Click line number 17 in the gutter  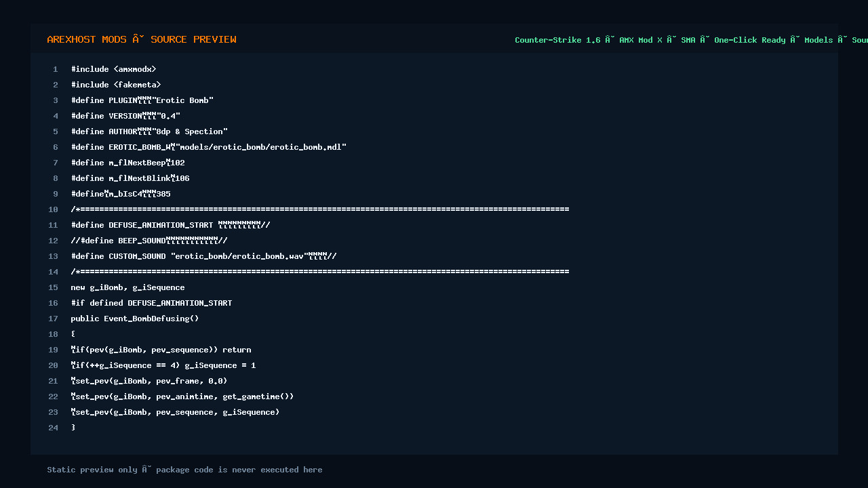pos(54,319)
